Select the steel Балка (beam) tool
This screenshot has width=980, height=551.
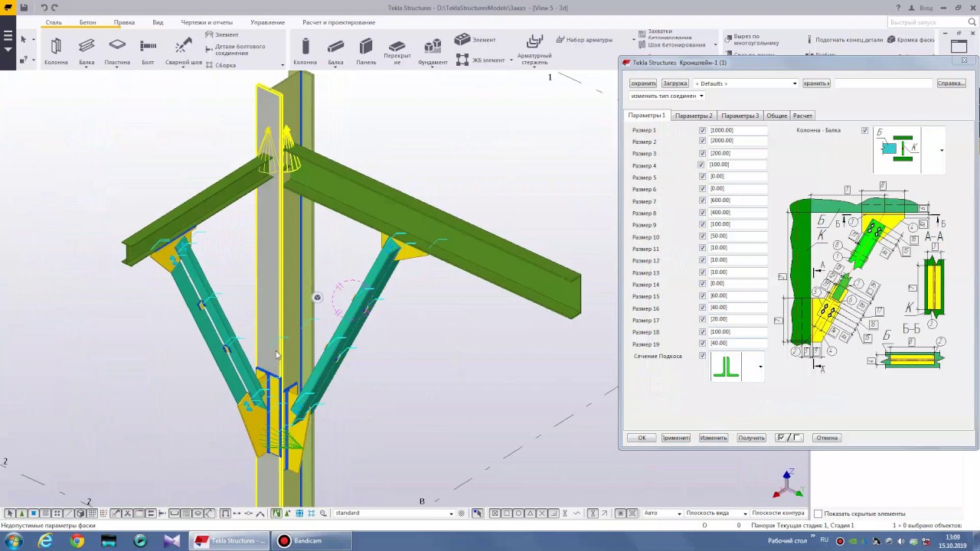(87, 51)
